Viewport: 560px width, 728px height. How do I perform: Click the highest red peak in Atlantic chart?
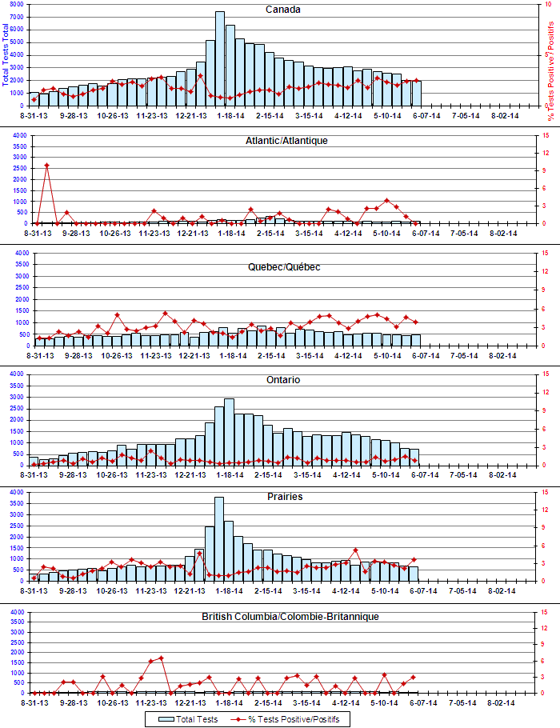[x=47, y=165]
